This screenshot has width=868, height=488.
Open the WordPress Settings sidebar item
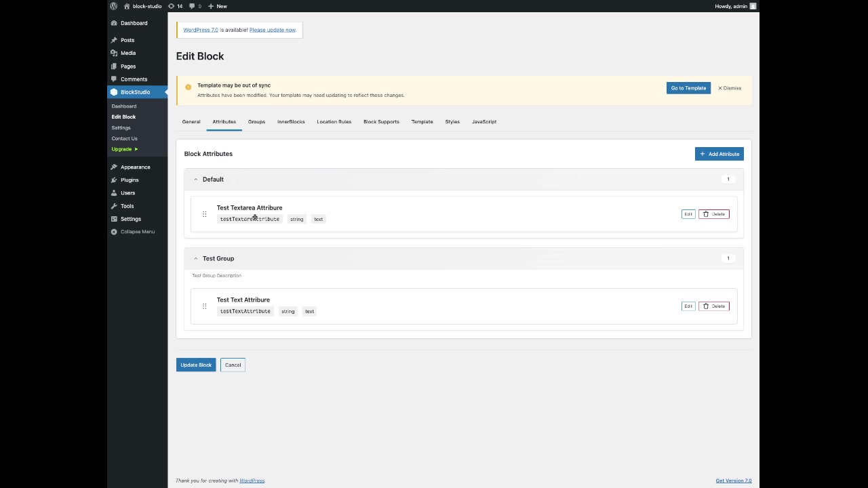pos(131,219)
